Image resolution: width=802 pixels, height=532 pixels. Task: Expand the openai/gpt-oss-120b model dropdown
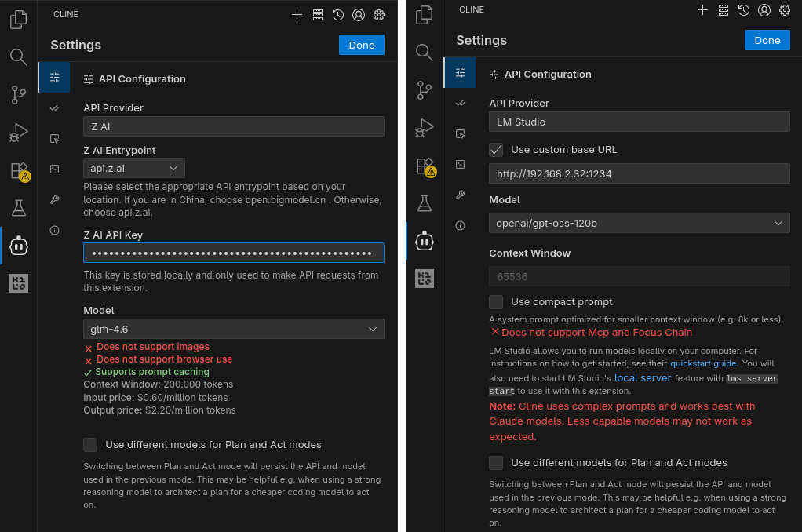[639, 224]
